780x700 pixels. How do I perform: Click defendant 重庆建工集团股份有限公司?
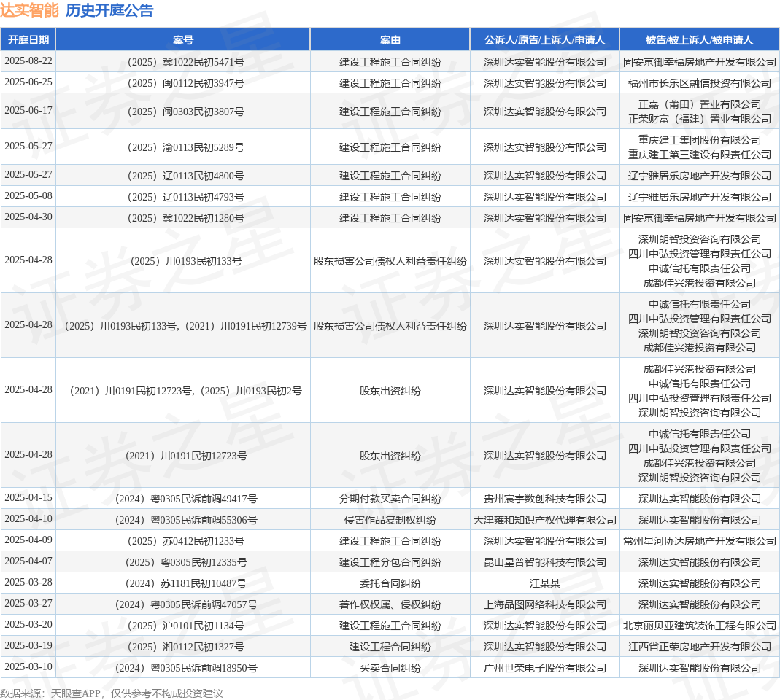point(700,140)
